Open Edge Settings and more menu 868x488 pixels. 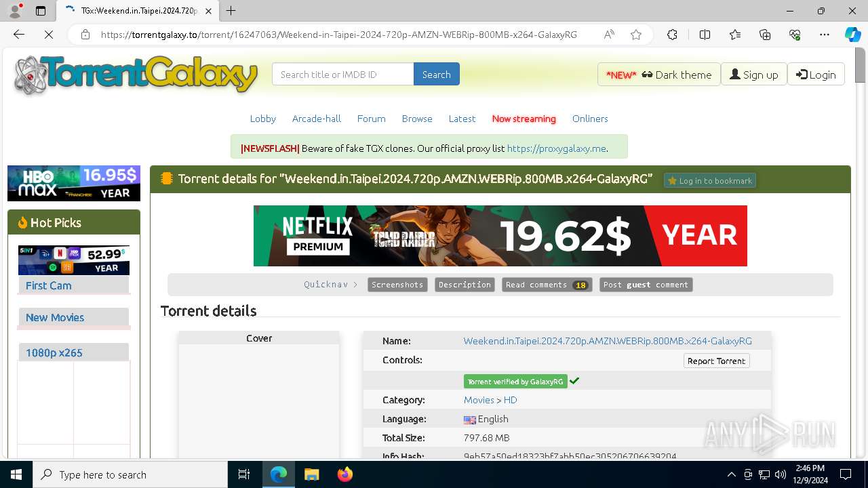825,35
